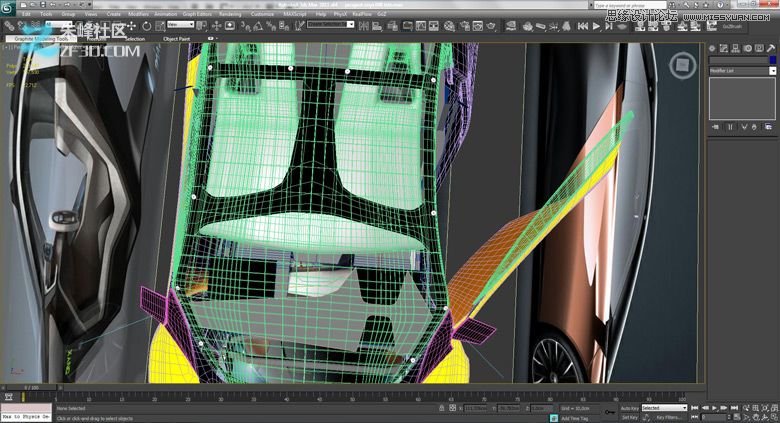Open the key mode Selected dropdown
The width and height of the screenshot is (780, 423).
point(664,408)
